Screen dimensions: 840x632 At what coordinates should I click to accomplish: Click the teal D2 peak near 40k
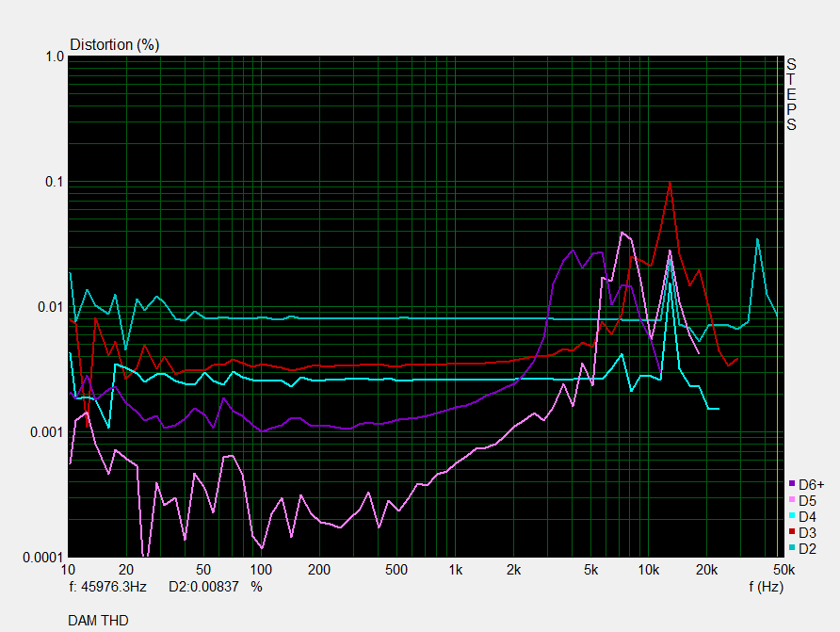(x=757, y=240)
